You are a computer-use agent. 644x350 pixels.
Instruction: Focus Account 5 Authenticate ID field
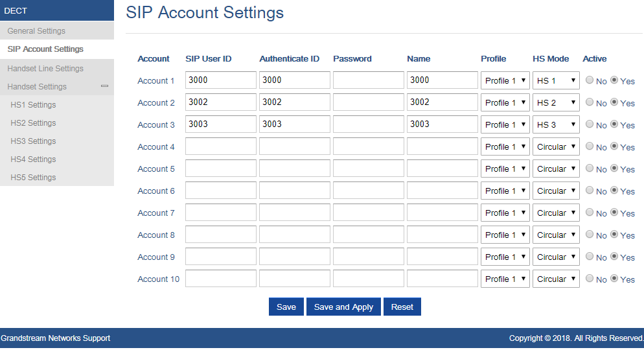click(x=295, y=169)
